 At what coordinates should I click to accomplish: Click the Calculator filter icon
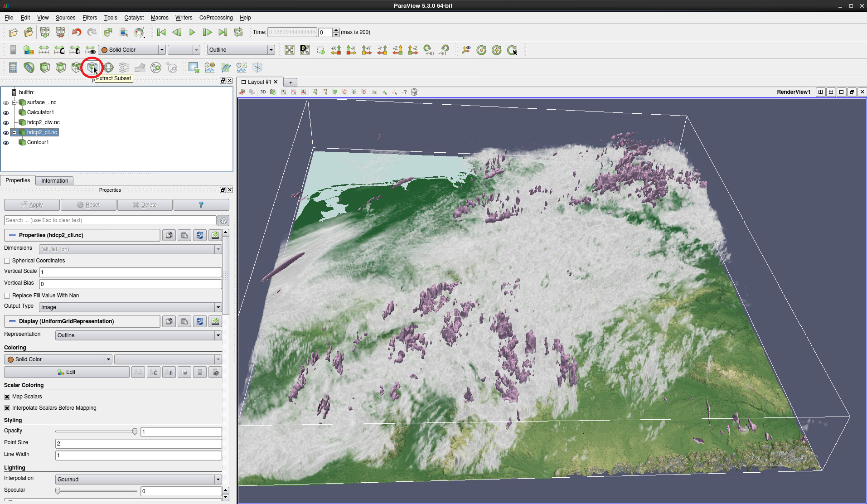(13, 68)
